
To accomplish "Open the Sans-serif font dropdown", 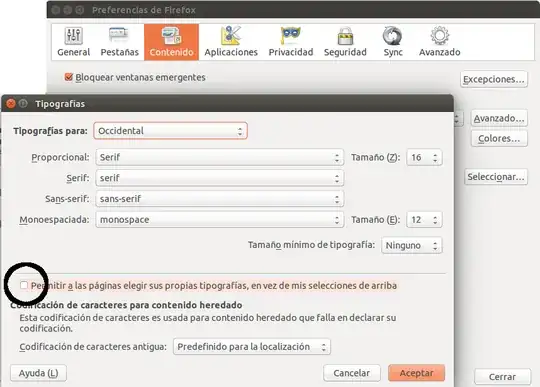I will tap(220, 199).
